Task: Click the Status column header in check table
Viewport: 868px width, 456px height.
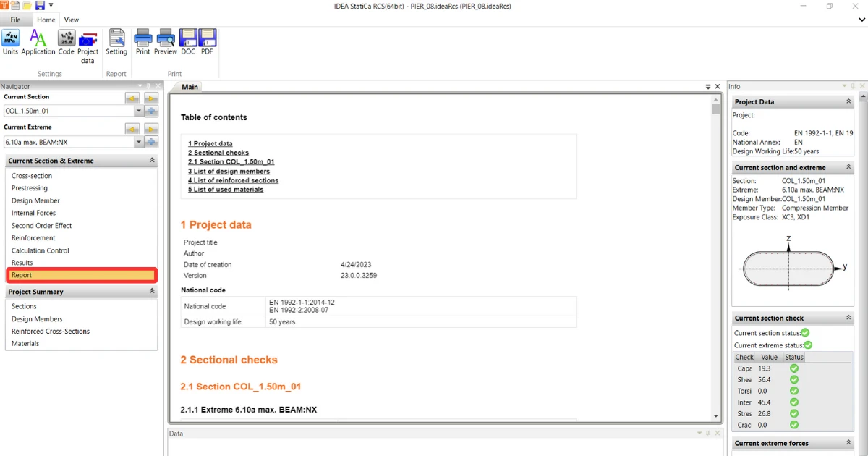Action: click(x=793, y=357)
